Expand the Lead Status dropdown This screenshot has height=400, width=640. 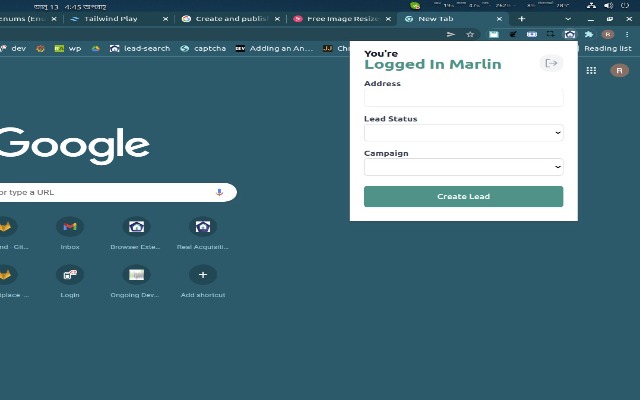(464, 133)
